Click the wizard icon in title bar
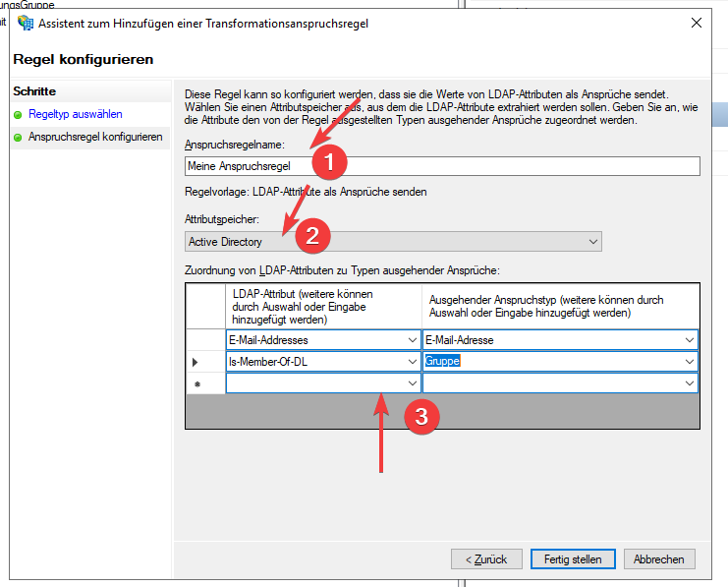728x587 pixels. [x=27, y=24]
